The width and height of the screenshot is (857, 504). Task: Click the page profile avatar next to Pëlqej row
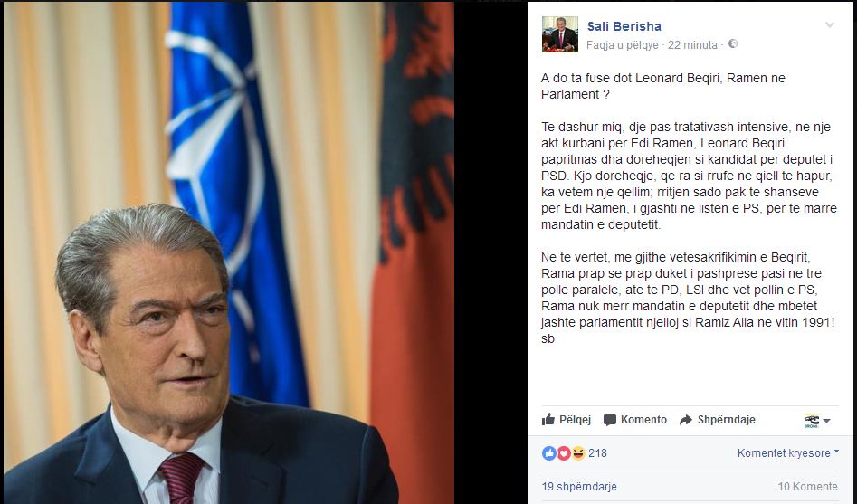[810, 420]
